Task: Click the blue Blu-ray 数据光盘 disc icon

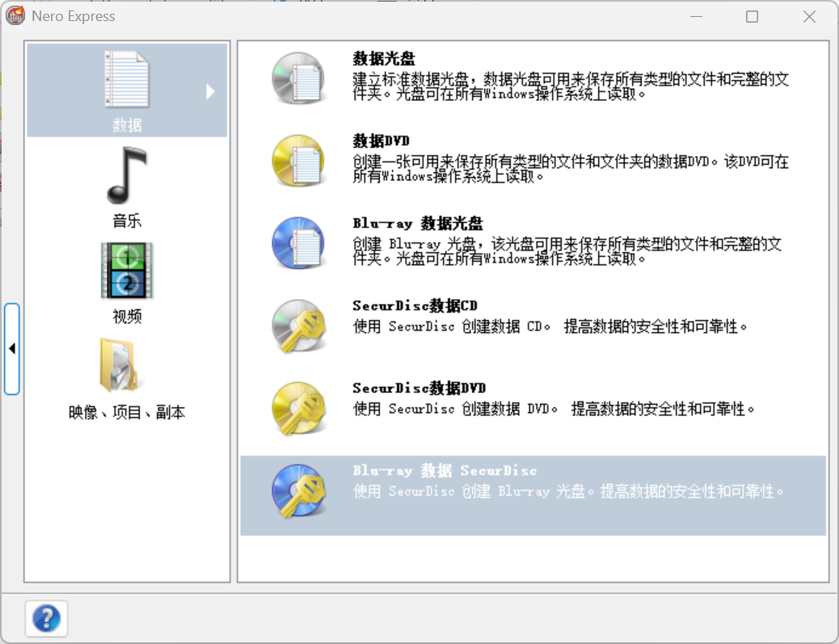Action: [x=297, y=243]
